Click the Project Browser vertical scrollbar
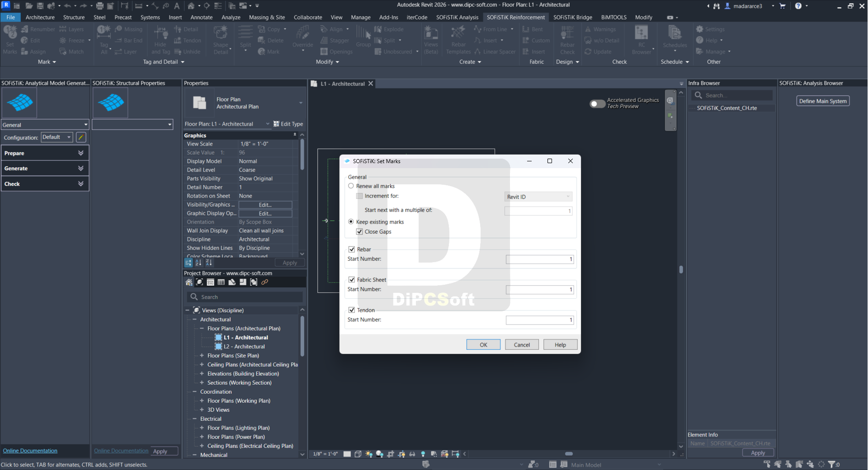Screen dimensions: 868x470 [x=302, y=337]
